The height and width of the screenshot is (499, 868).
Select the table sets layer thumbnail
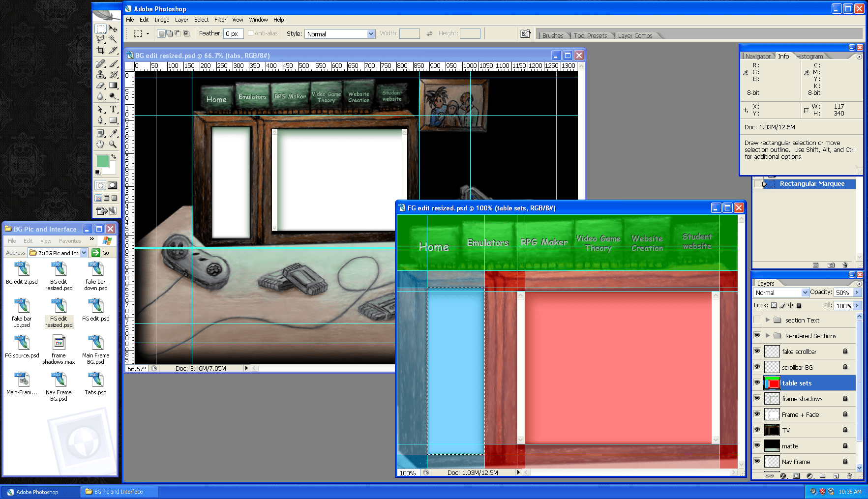(772, 383)
